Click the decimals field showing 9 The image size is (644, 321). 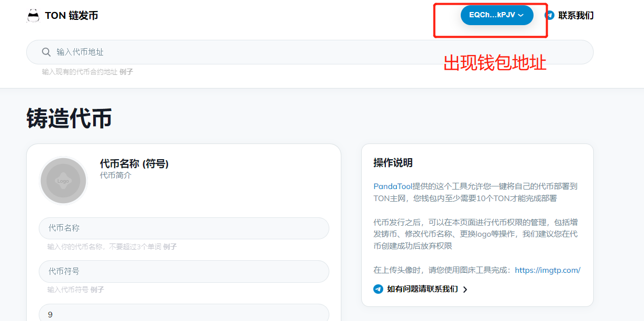click(x=184, y=314)
